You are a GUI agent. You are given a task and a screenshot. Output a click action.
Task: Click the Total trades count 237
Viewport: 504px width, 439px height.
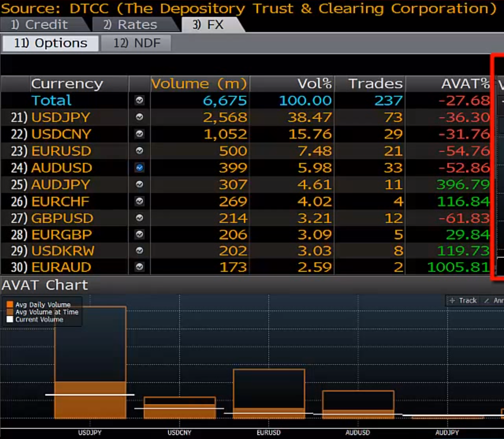(x=388, y=100)
